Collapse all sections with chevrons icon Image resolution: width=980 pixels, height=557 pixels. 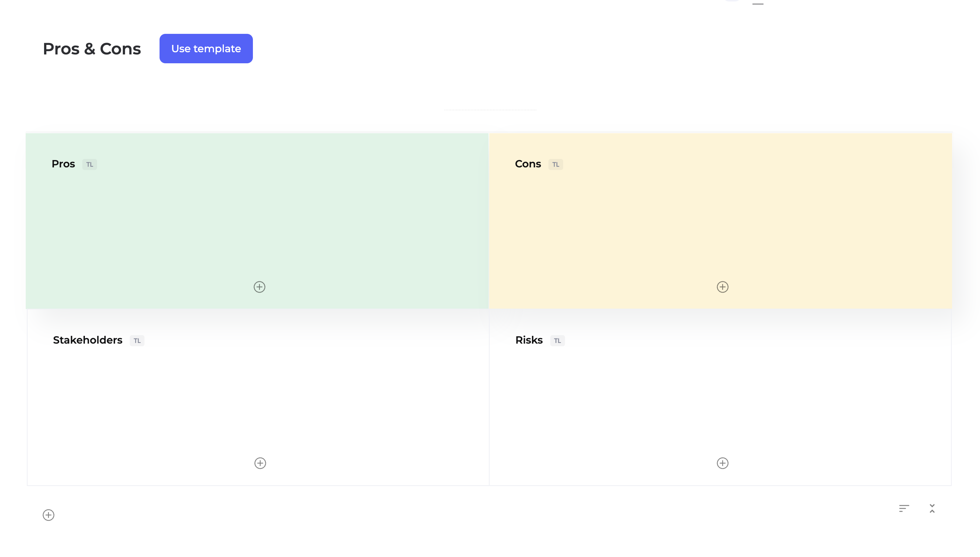tap(932, 508)
